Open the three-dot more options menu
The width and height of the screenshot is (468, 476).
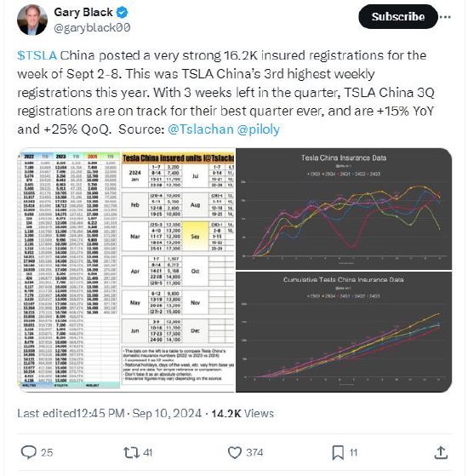click(445, 17)
